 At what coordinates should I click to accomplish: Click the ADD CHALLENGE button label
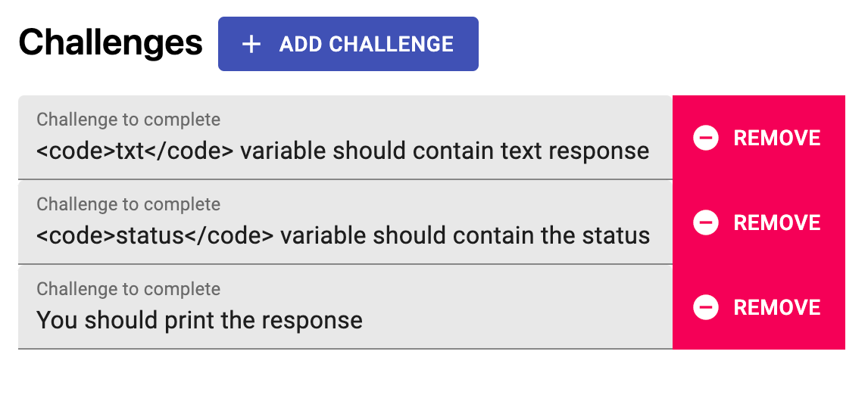click(x=367, y=44)
